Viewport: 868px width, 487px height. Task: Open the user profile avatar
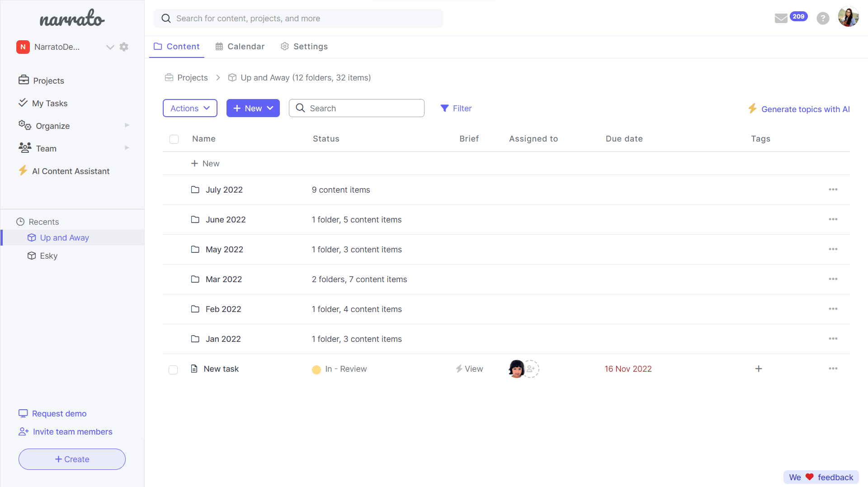pos(848,17)
